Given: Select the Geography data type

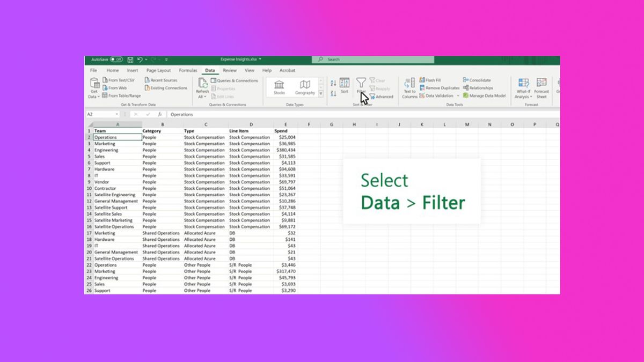Looking at the screenshot, I should click(305, 87).
